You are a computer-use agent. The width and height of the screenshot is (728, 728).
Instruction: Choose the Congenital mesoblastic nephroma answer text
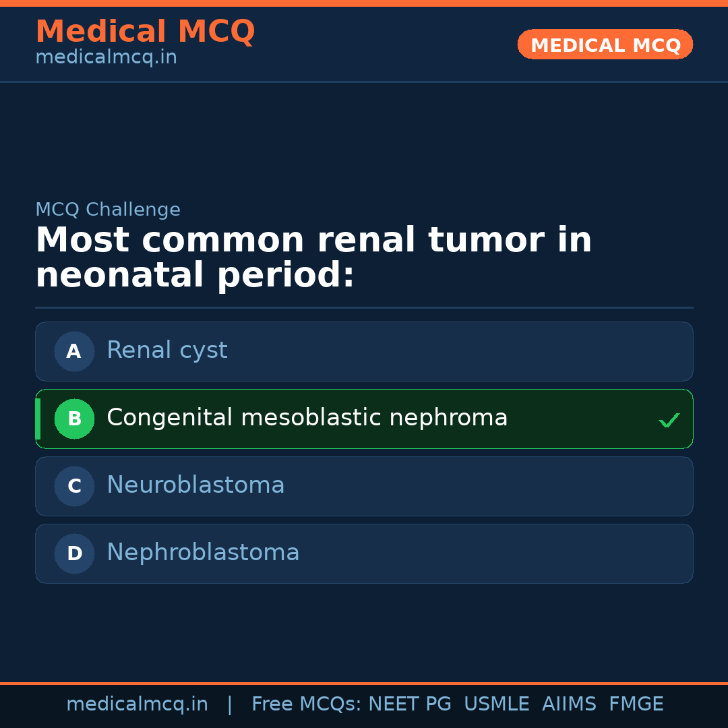click(307, 418)
